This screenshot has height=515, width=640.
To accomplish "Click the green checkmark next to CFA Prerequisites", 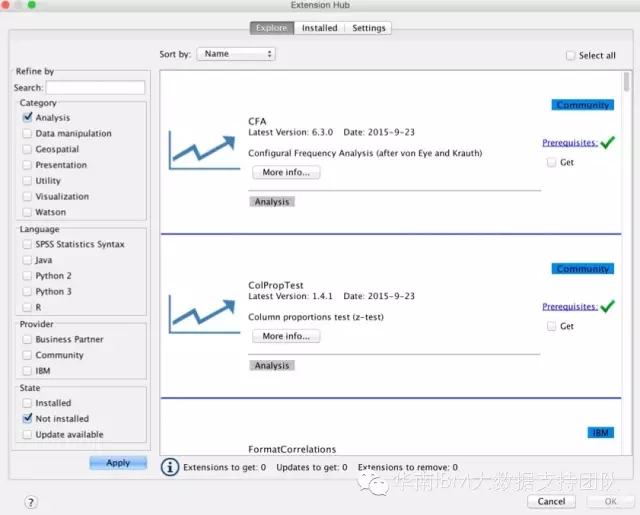I will click(x=607, y=142).
